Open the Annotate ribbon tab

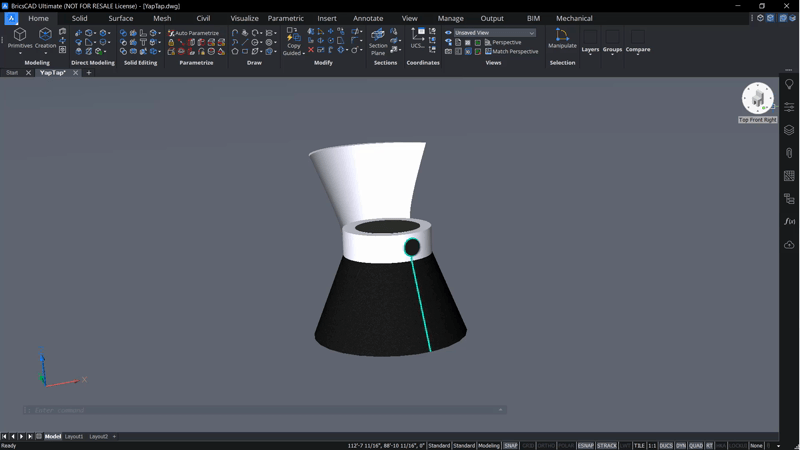(x=368, y=18)
